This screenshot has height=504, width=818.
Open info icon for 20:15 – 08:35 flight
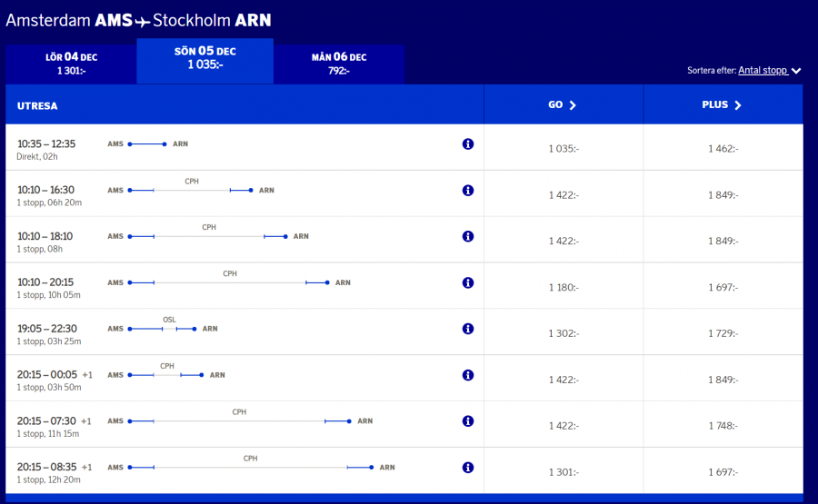click(x=468, y=468)
